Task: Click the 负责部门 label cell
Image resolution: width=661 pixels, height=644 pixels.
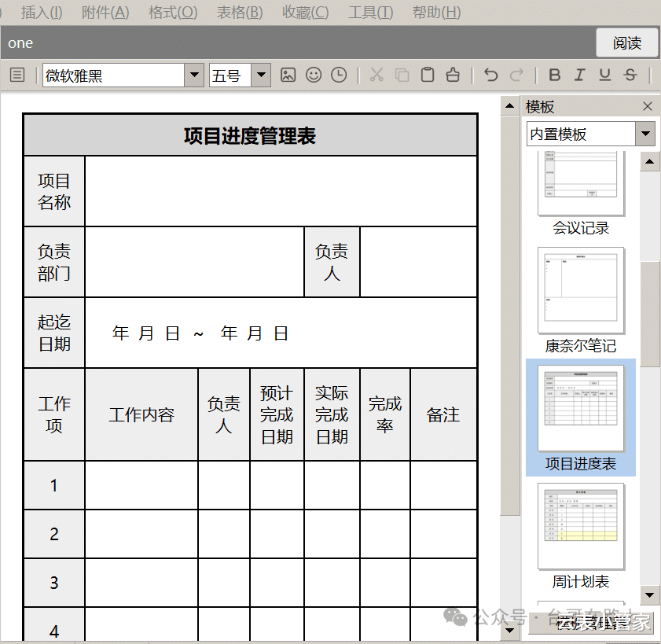Action: click(54, 262)
